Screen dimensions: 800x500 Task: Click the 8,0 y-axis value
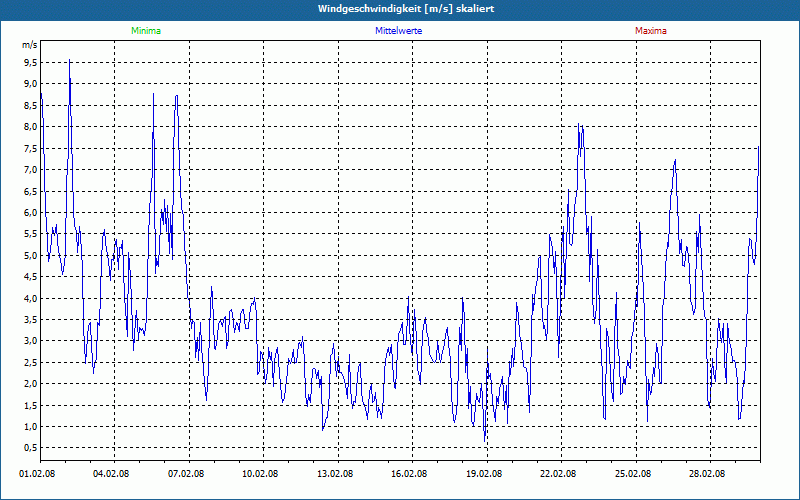31,127
